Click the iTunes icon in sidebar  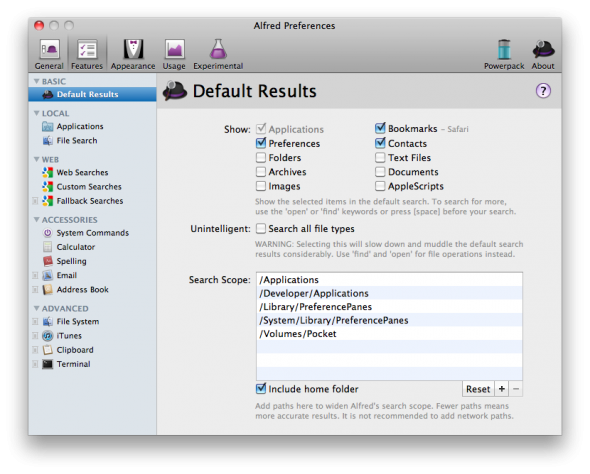tap(47, 336)
